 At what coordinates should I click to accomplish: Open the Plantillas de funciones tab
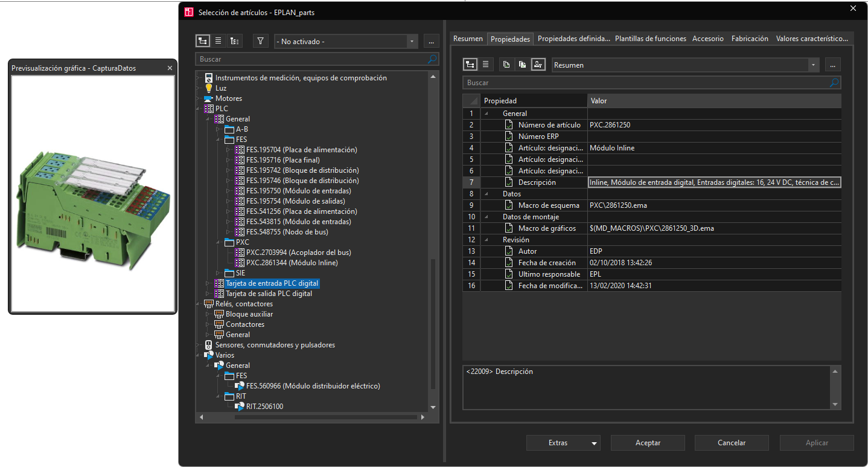(651, 38)
